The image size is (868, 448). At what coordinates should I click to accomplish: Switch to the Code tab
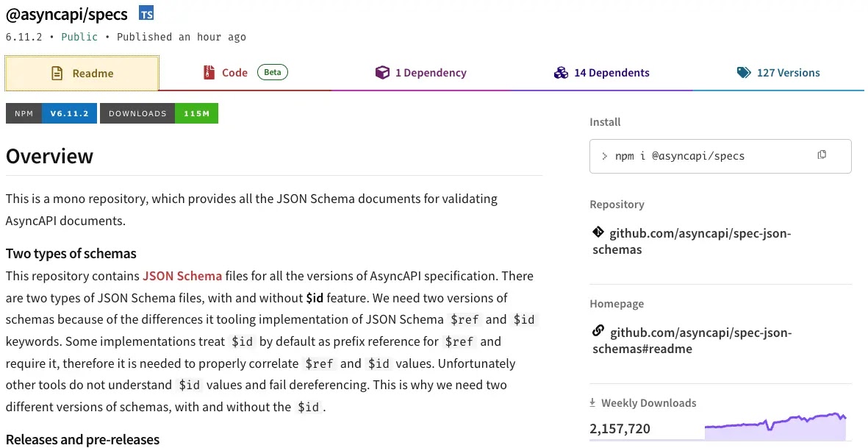pos(245,73)
